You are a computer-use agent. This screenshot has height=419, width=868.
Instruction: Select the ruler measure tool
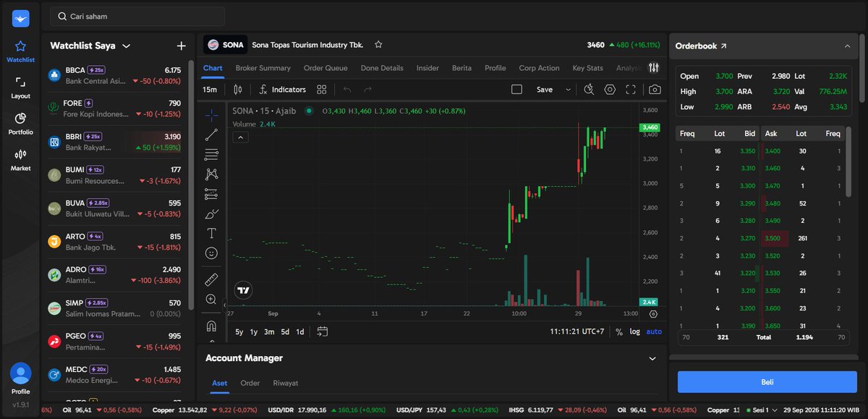point(211,279)
